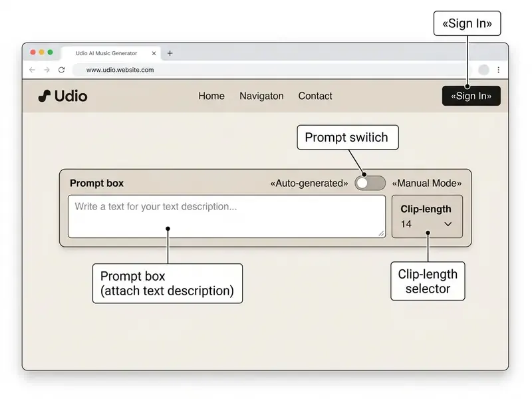This screenshot has height=399, width=532.
Task: Focus the prompt description text area
Action: coord(227,217)
